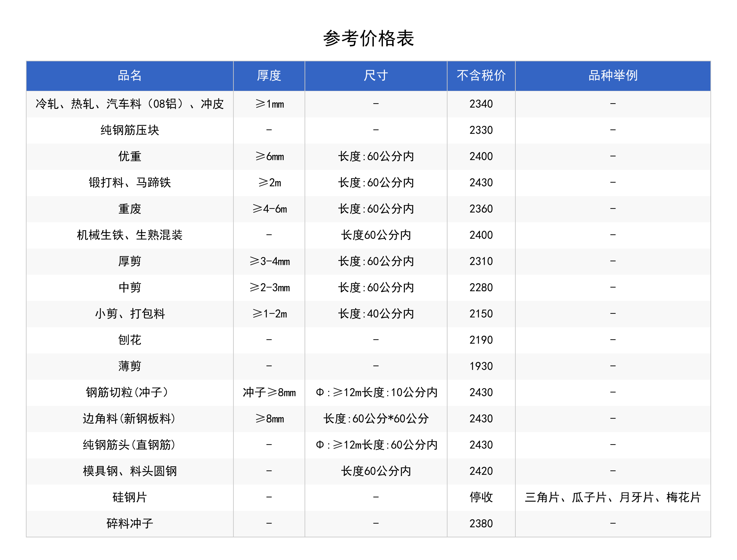The height and width of the screenshot is (560, 737).
Task: Select the 重废 row name
Action: (130, 209)
